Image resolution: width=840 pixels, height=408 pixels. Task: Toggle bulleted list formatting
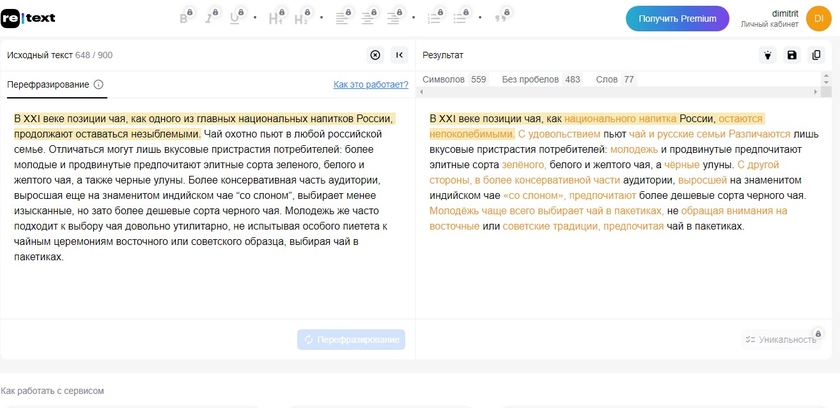tap(461, 18)
